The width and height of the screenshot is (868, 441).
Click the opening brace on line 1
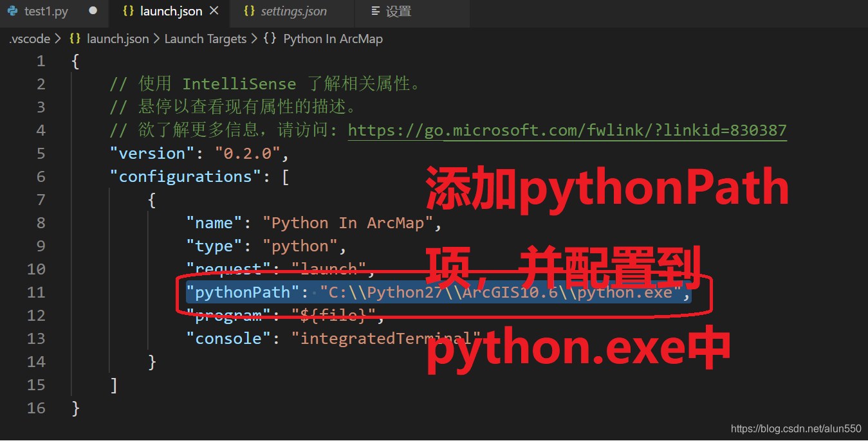[76, 61]
